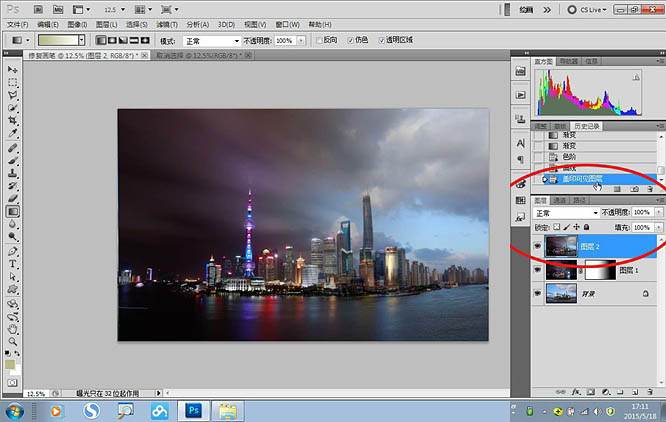Select the Path Selection tool
666x422 pixels.
(x=13, y=277)
